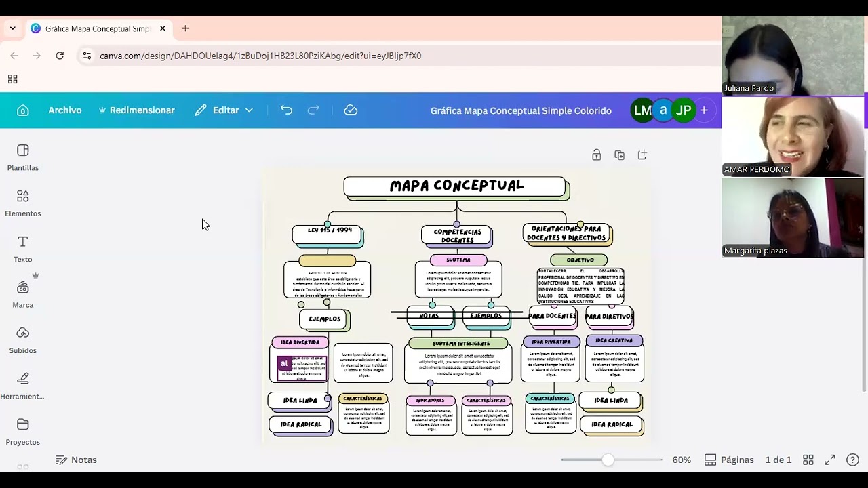Viewport: 868px width, 488px height.
Task: Open the tab search dropdown arrow
Action: (12, 28)
